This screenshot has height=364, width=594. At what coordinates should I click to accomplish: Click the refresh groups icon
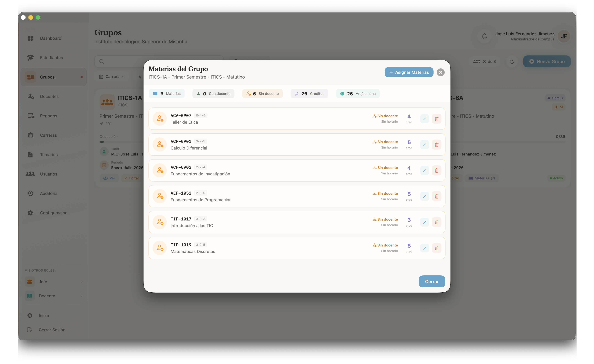(512, 62)
